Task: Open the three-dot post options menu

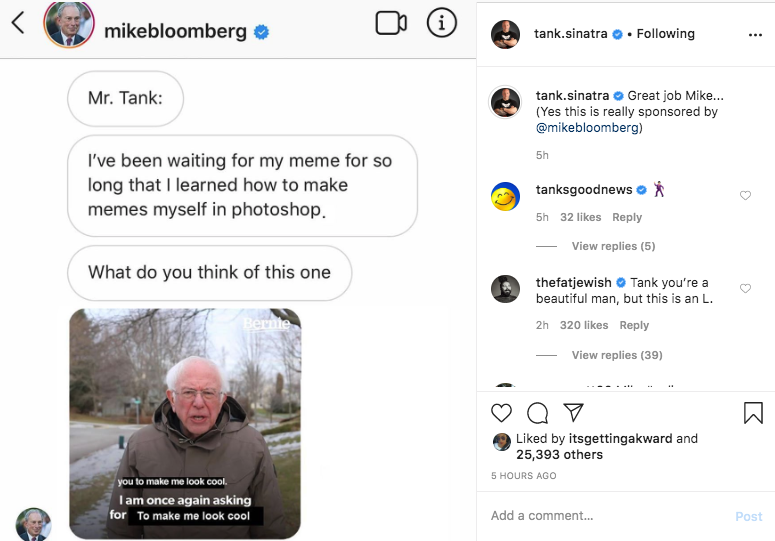Action: tap(755, 34)
